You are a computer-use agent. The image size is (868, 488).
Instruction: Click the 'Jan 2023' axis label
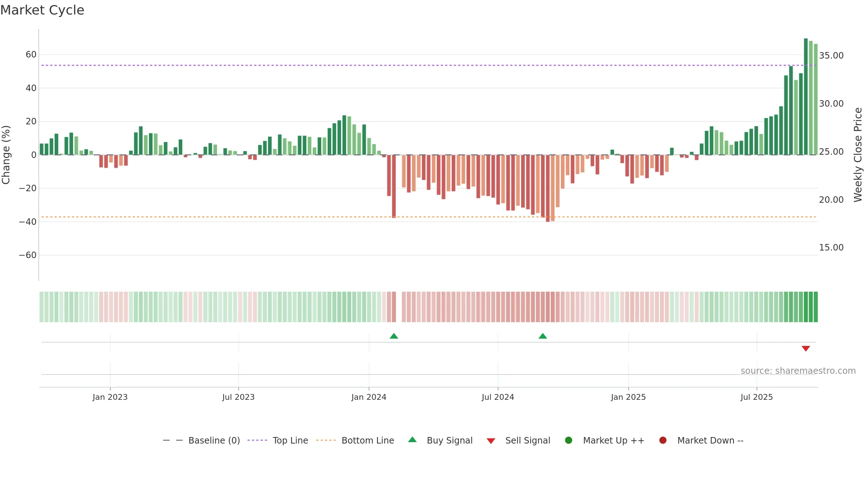click(110, 397)
